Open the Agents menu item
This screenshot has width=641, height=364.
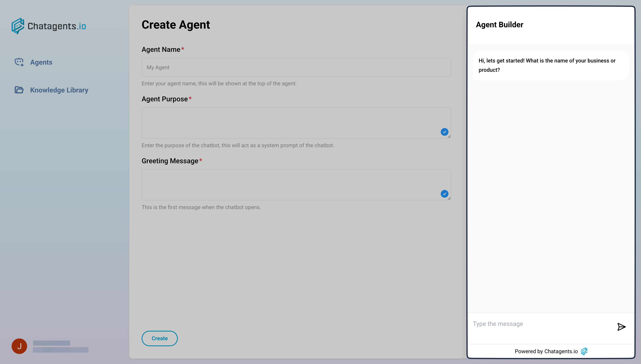tap(41, 62)
